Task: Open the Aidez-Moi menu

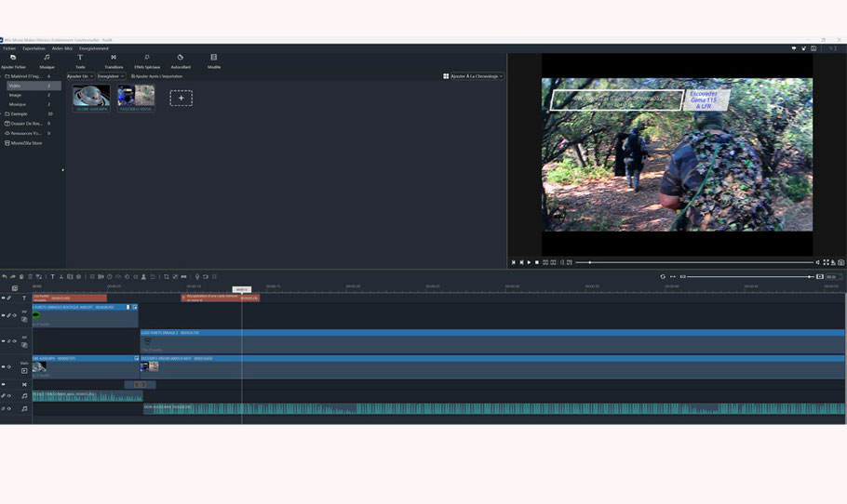Action: tap(62, 48)
